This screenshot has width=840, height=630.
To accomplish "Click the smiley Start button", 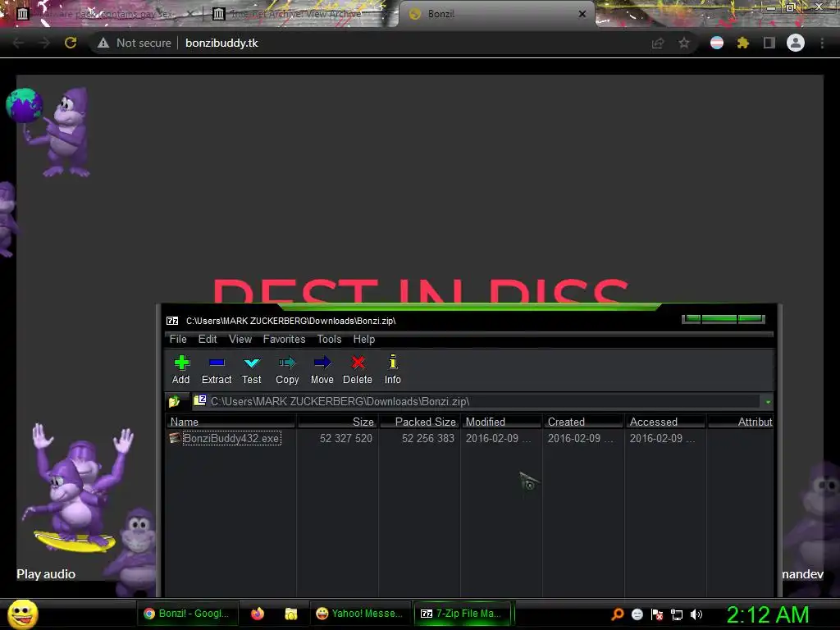I will pos(22,614).
